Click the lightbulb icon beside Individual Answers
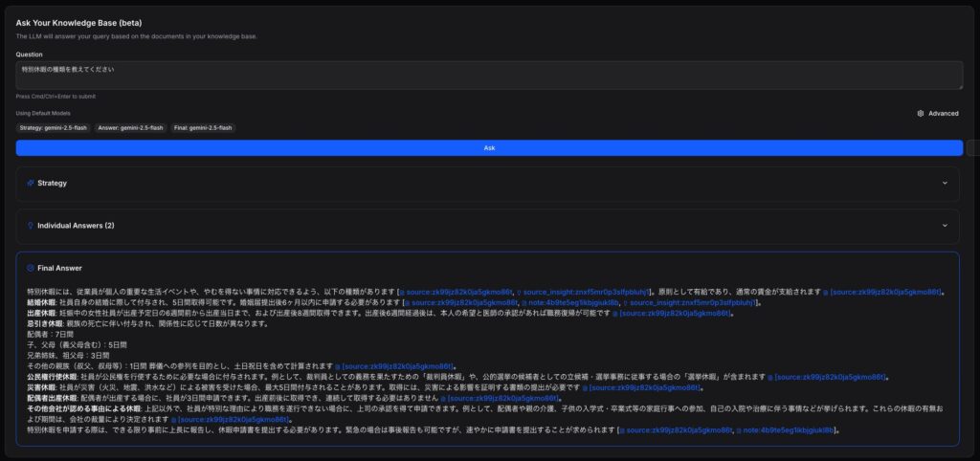The height and width of the screenshot is (461, 980). coord(31,226)
